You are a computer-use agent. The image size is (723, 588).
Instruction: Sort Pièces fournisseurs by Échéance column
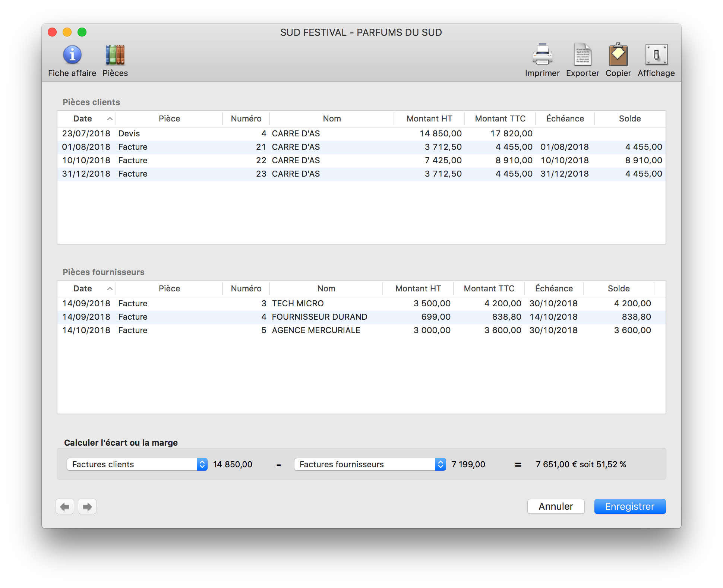coord(554,289)
